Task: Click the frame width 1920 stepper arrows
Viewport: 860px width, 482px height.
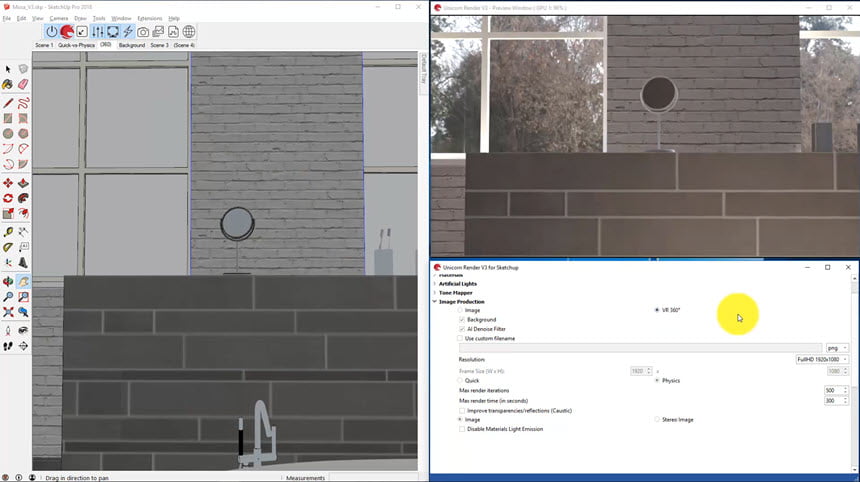Action: click(x=649, y=371)
